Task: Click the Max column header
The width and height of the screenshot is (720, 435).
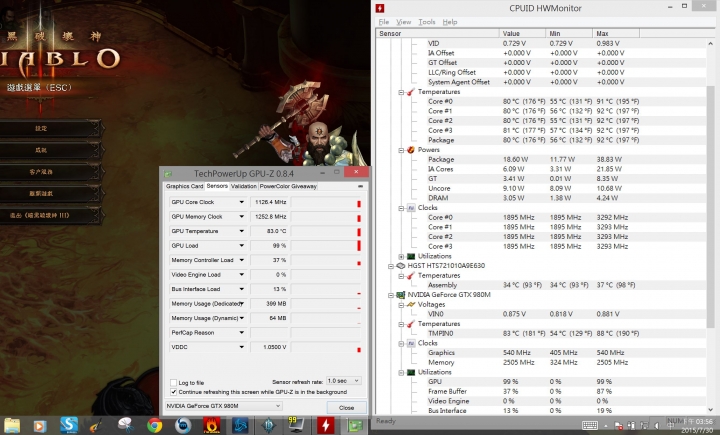Action: pyautogui.click(x=616, y=34)
